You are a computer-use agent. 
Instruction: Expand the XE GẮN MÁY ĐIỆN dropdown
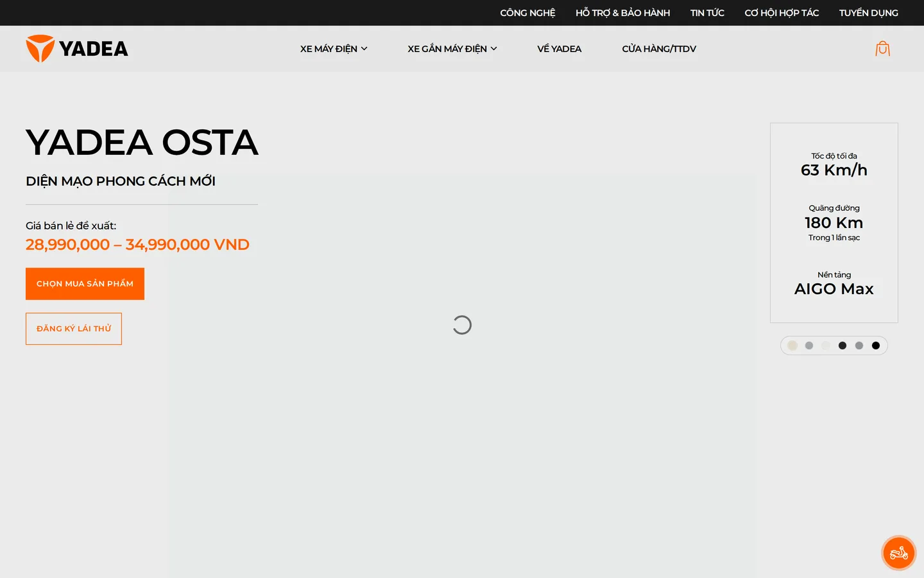pos(452,49)
